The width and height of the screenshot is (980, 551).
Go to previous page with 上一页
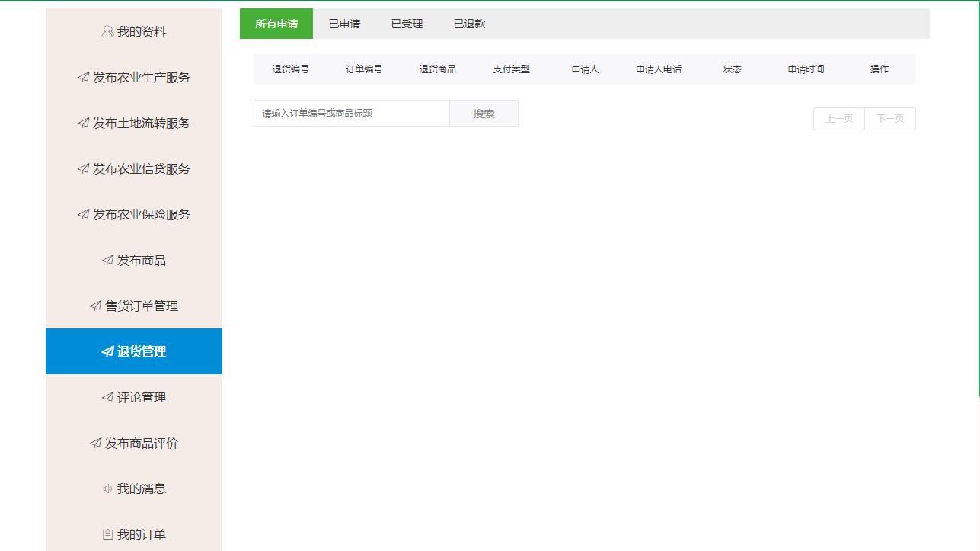coord(839,119)
